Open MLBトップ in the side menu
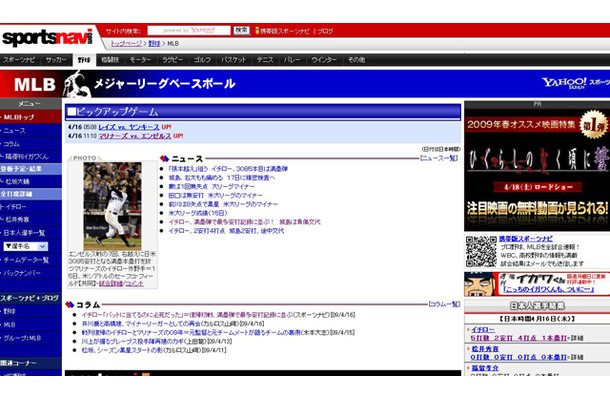The image size is (610, 400). 19,117
